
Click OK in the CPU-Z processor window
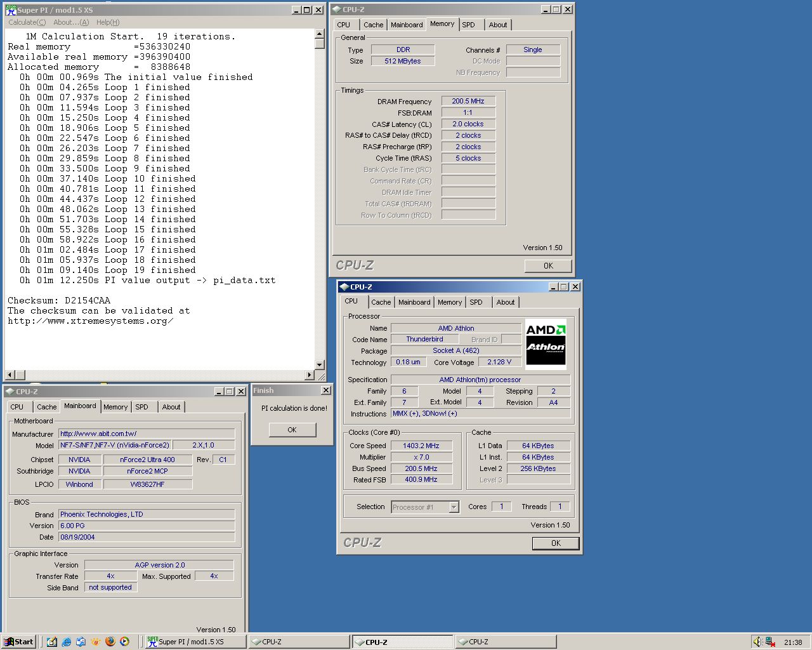pos(556,543)
